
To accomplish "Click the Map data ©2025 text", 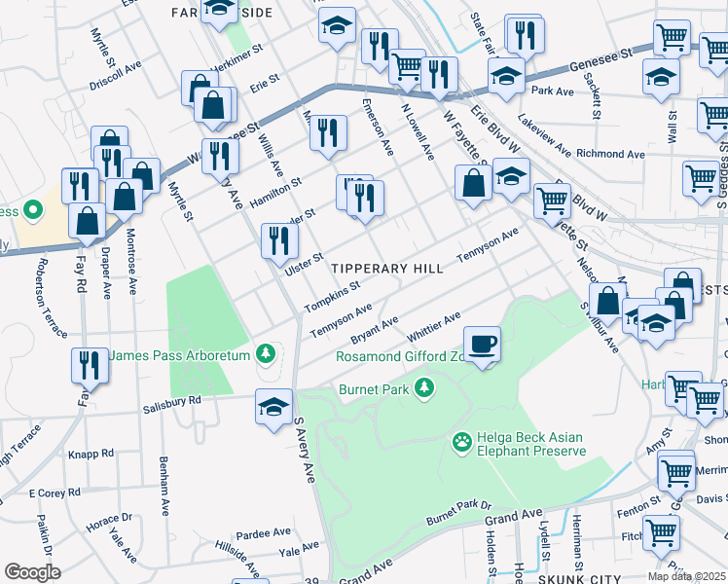I will [x=686, y=576].
